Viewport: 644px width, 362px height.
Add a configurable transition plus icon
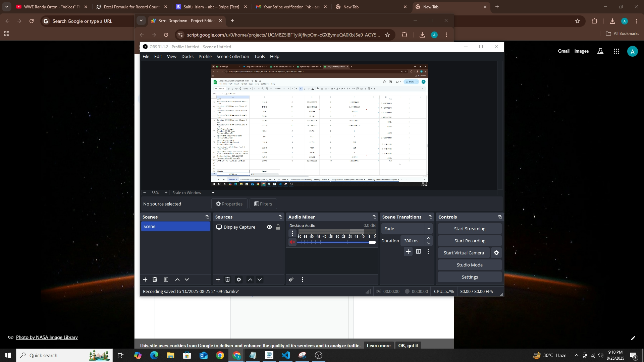(x=408, y=251)
